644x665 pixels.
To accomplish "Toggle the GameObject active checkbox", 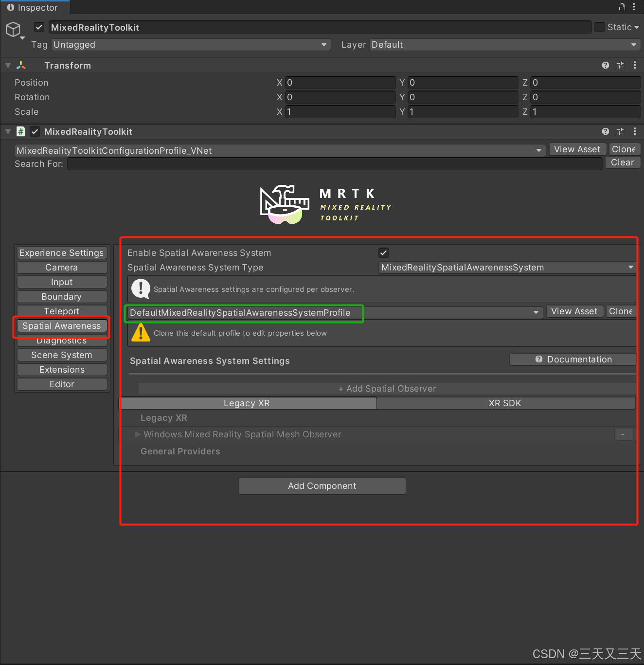I will coord(39,27).
